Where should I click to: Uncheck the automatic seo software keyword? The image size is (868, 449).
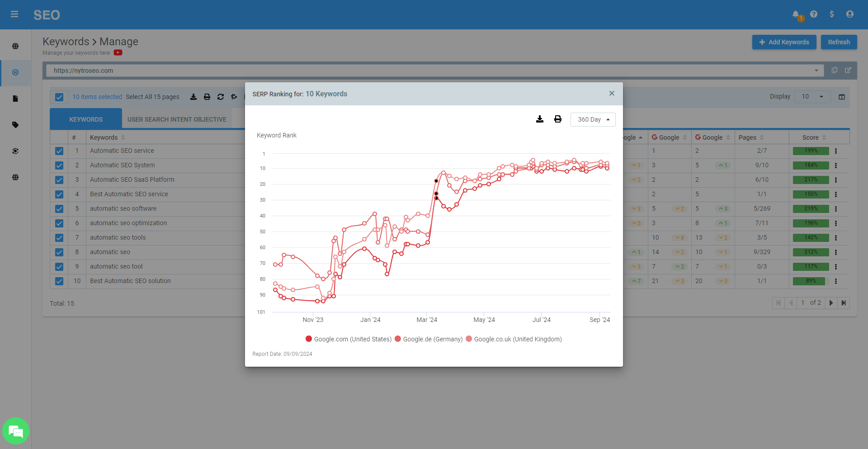click(x=59, y=209)
